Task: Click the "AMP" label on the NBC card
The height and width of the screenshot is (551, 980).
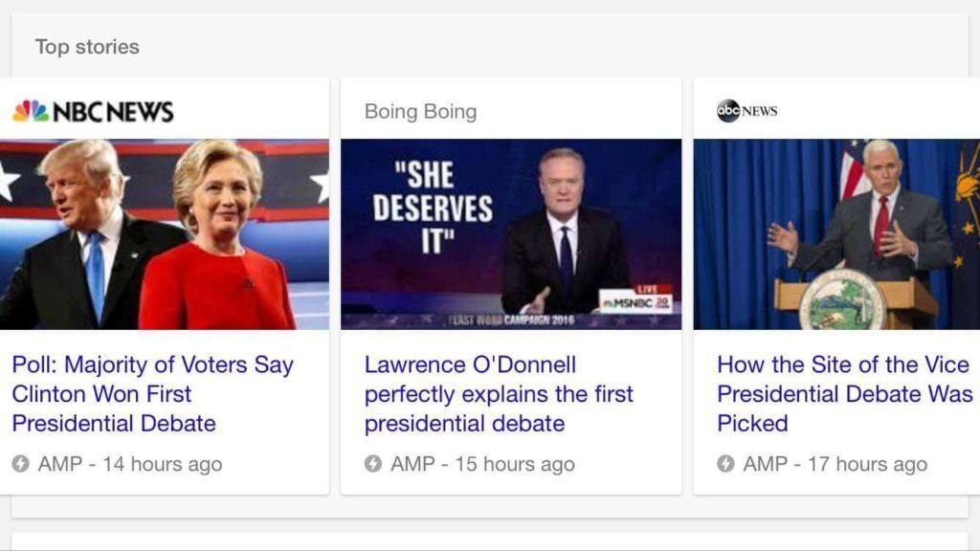Action: pos(59,465)
